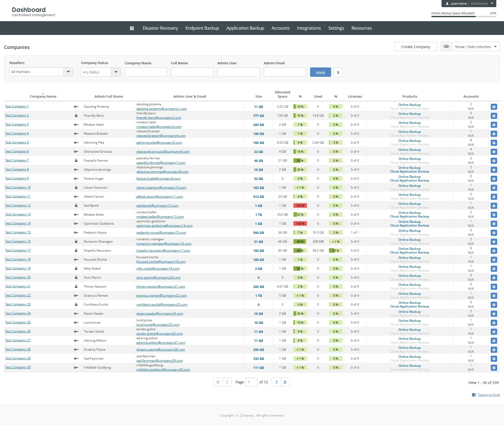The height and width of the screenshot is (425, 504).
Task: Open the All Partners resellers dropdown
Action: pyautogui.click(x=41, y=72)
